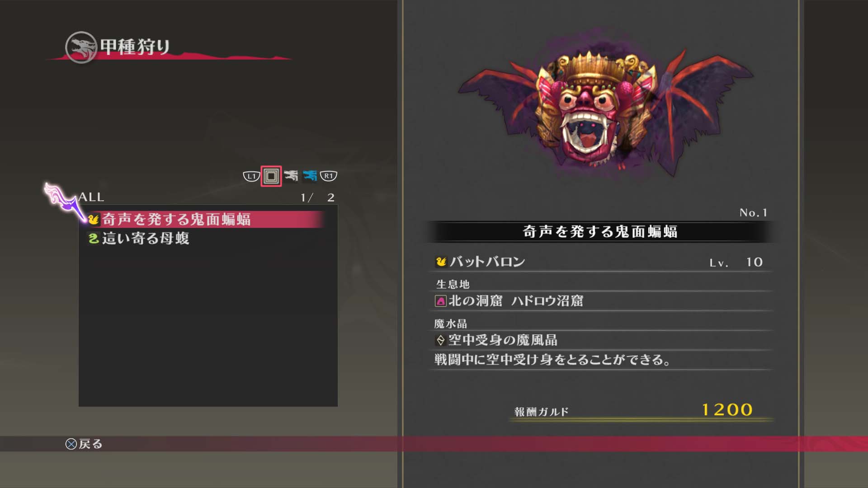Click the cross button icon beside 戻る
This screenshot has height=488, width=868.
(x=71, y=444)
